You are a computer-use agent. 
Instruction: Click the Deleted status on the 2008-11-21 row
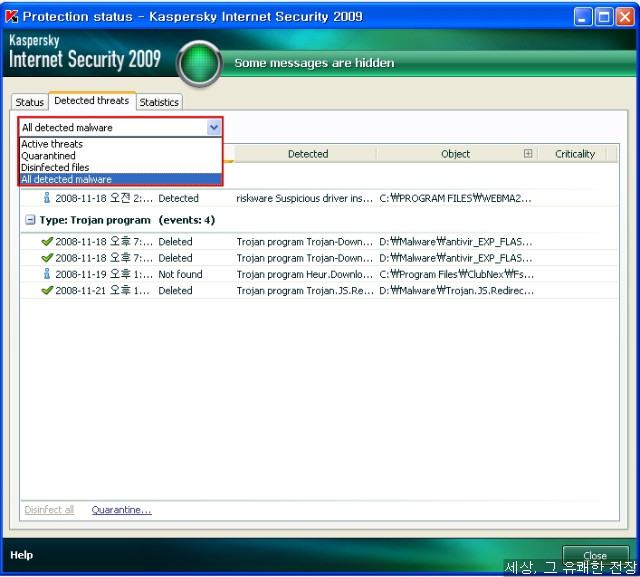point(175,291)
